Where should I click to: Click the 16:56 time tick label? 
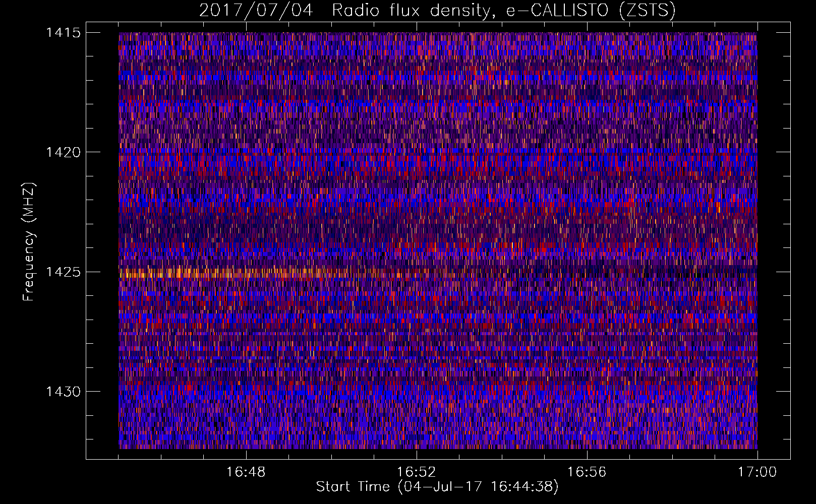(587, 472)
